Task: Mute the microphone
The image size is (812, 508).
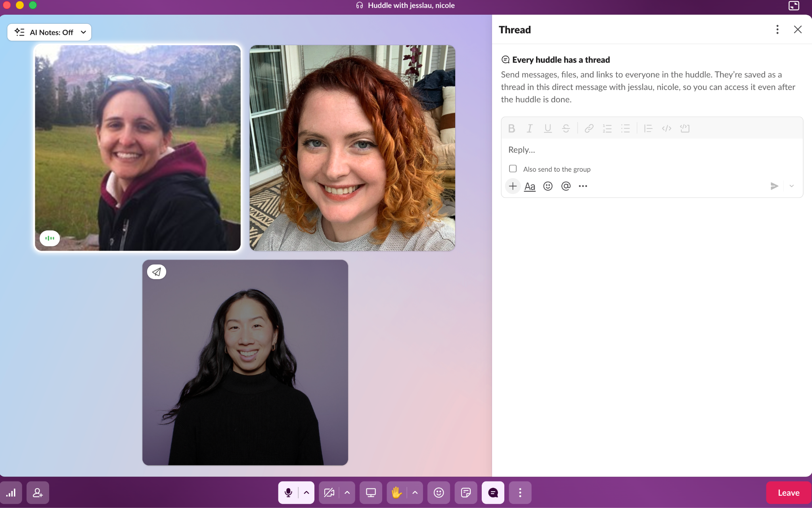Action: [288, 493]
